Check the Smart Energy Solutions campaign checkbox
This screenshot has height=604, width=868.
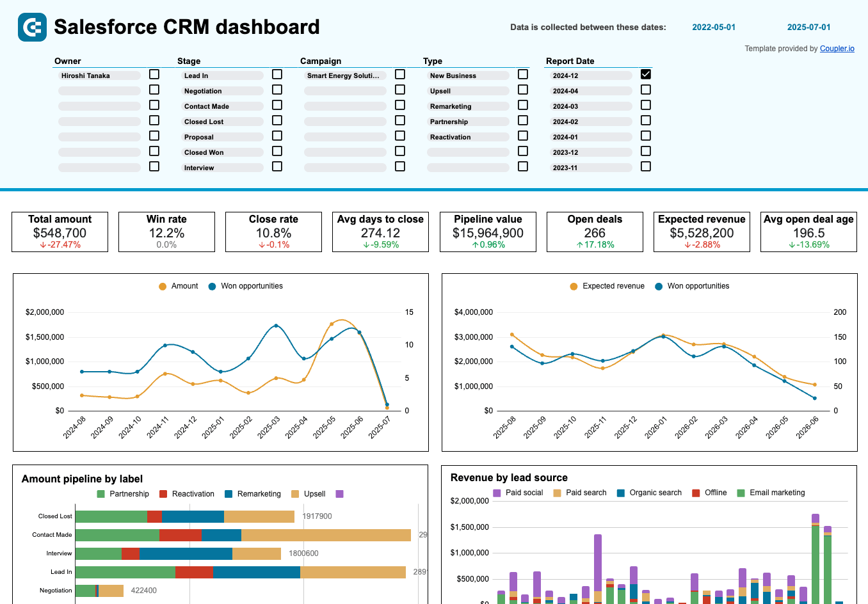(400, 74)
